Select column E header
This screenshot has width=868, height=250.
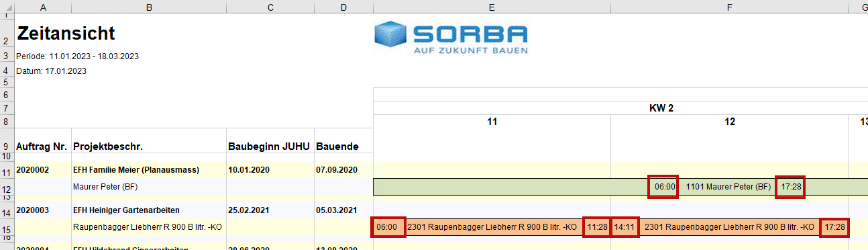(492, 7)
